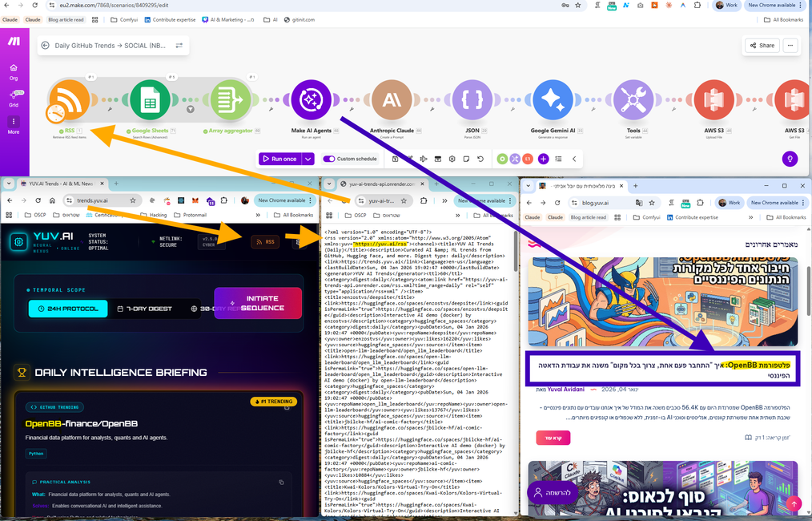The image size is (812, 521).
Task: Open Comfyui bookmark folder in top Chrome
Action: tap(124, 20)
